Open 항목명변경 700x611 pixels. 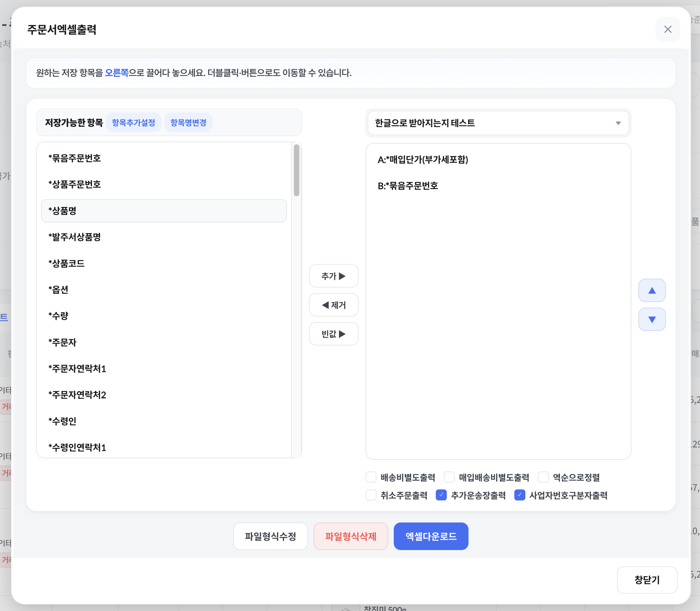click(x=188, y=123)
